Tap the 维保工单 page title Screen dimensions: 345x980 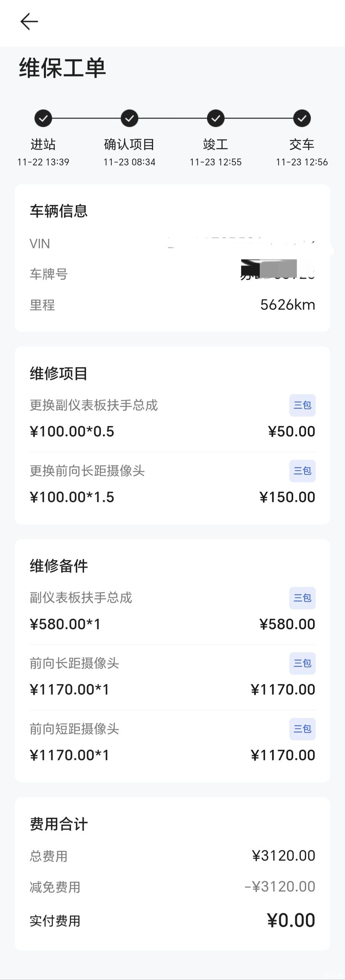pos(62,68)
